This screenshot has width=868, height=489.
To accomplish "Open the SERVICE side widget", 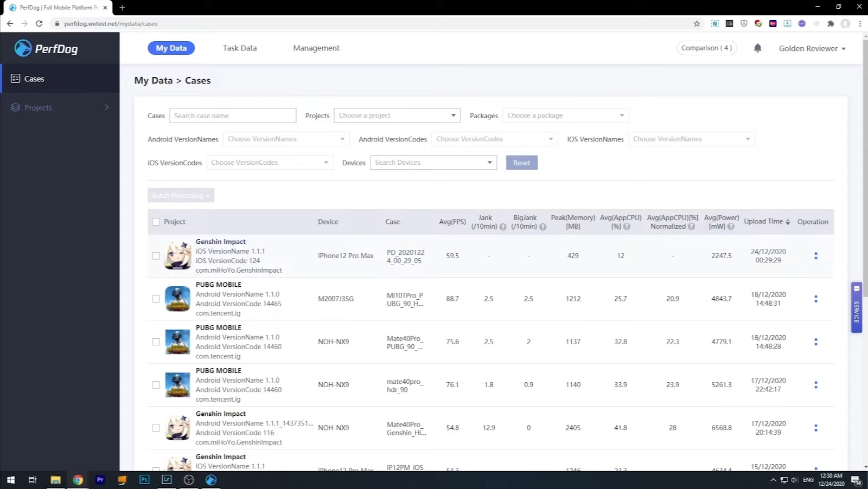I will (857, 307).
